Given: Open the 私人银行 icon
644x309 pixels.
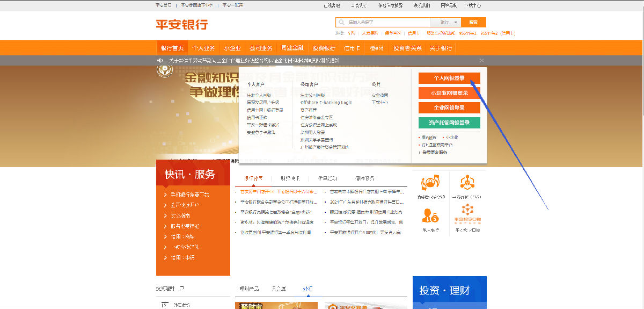Looking at the screenshot, I should click(x=431, y=216).
